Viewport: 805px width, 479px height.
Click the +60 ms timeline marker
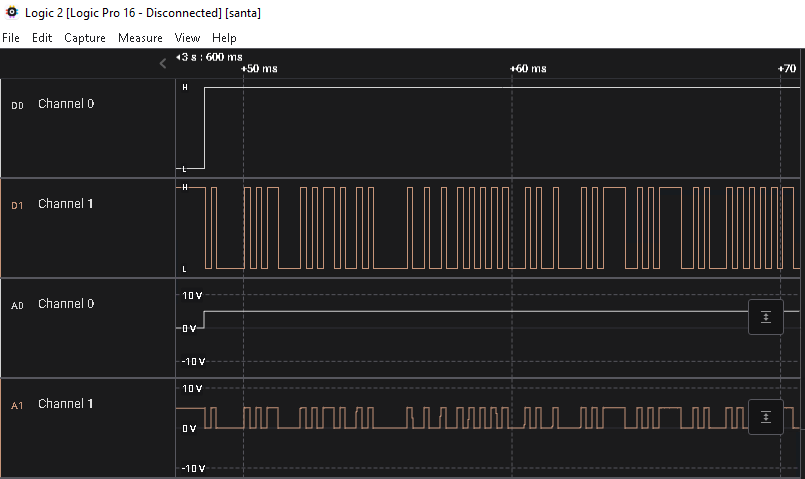click(528, 69)
